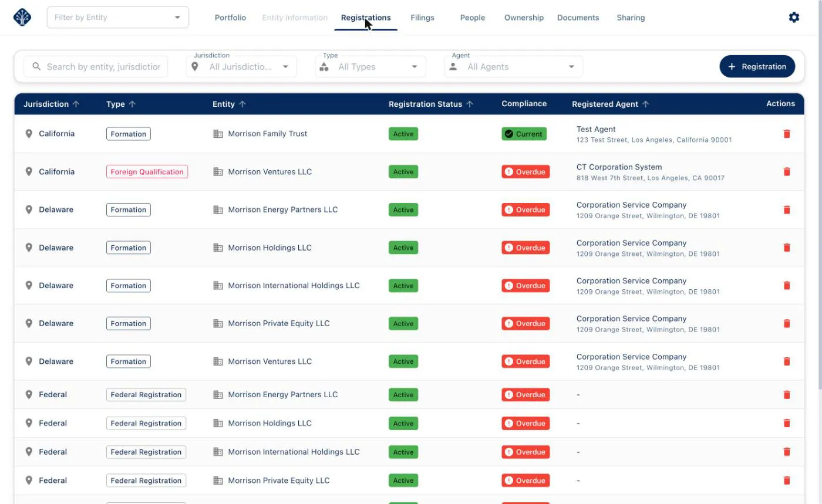The width and height of the screenshot is (822, 504).
Task: Delete California Morrison Ventures LLC registration
Action: click(787, 172)
